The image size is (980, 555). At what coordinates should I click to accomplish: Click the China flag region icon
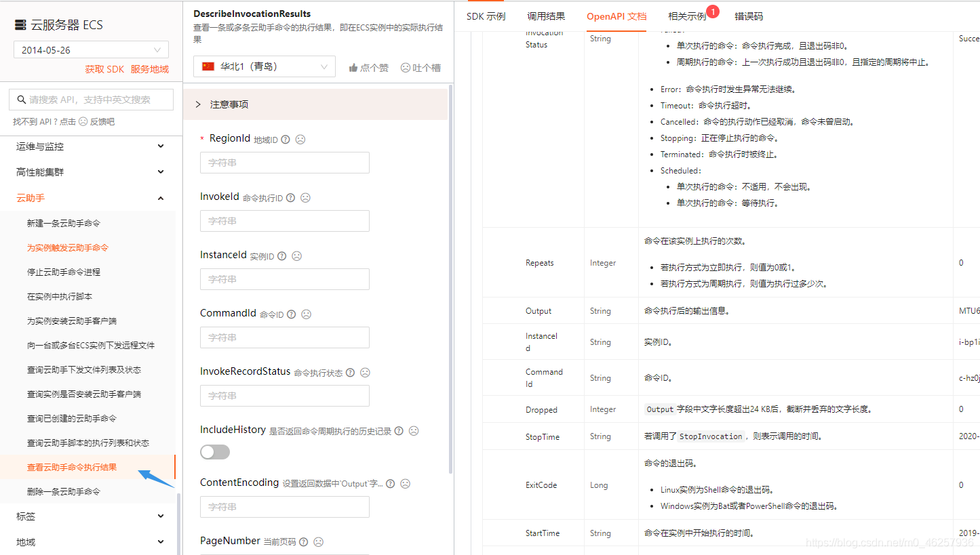[208, 66]
